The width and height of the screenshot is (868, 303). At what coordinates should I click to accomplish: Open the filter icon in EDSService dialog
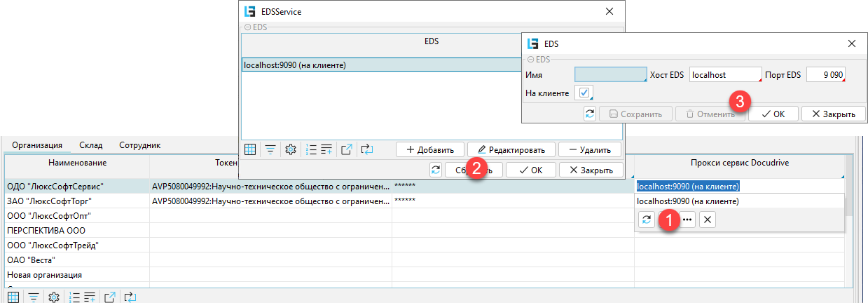[270, 149]
